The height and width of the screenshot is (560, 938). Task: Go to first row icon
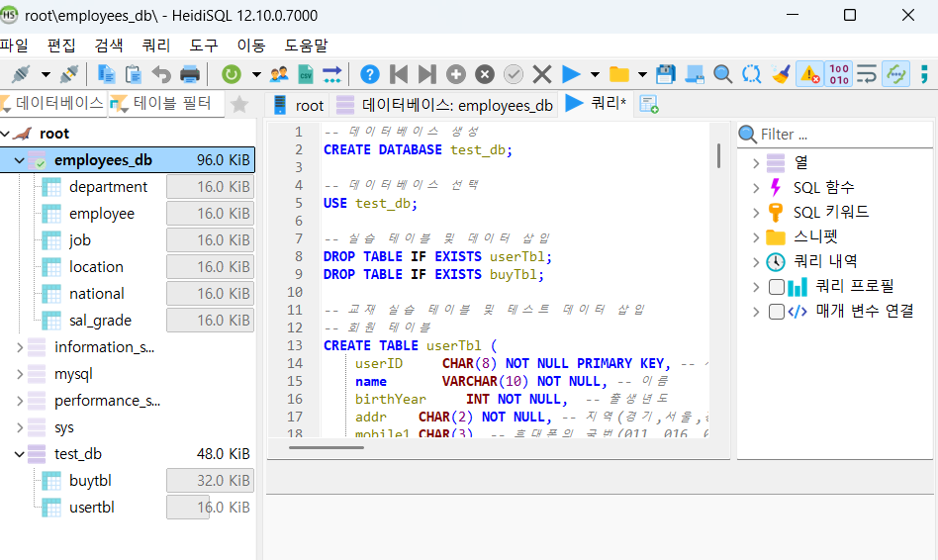(x=399, y=74)
